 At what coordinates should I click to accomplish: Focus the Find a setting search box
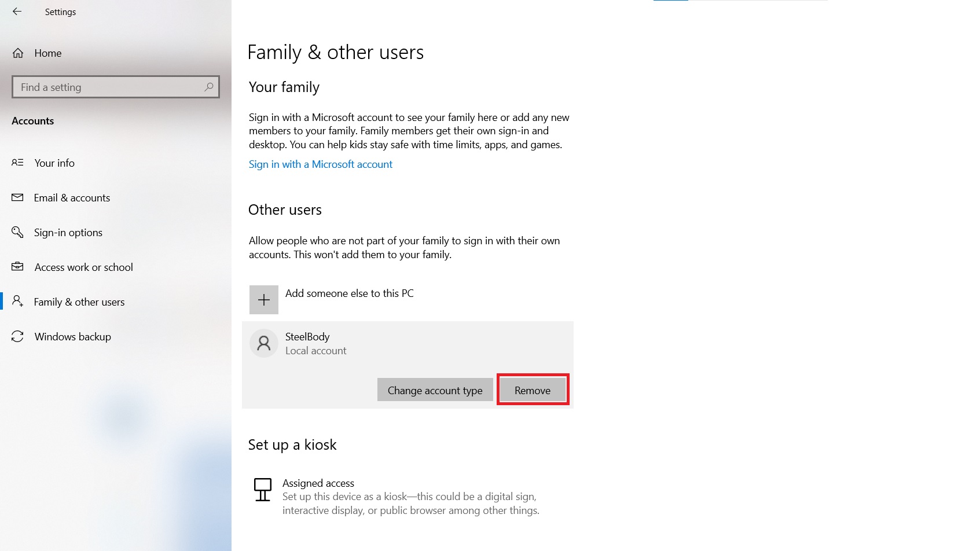point(116,87)
